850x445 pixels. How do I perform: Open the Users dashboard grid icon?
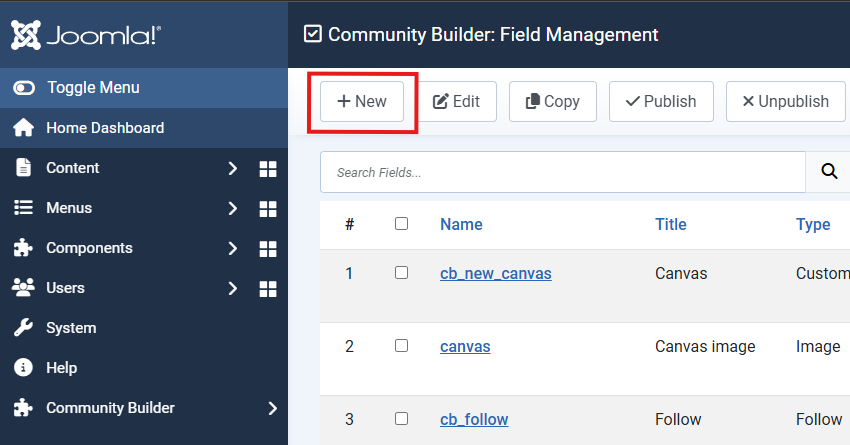pos(268,289)
